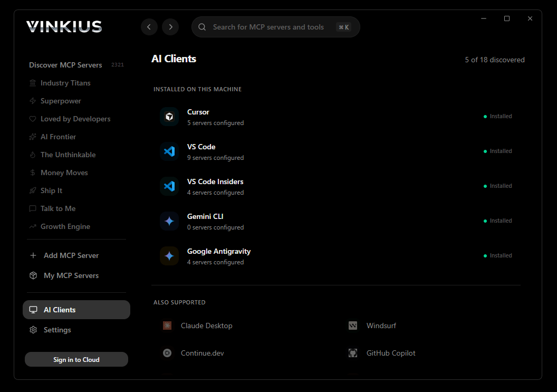Go back with the left arrow button
557x392 pixels.
click(x=149, y=27)
